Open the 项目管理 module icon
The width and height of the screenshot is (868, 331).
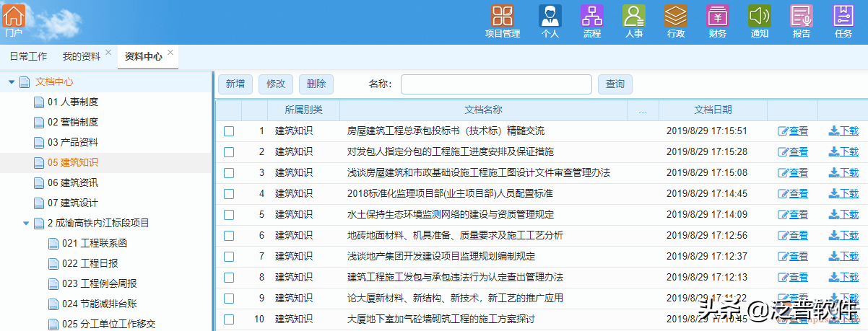(503, 15)
